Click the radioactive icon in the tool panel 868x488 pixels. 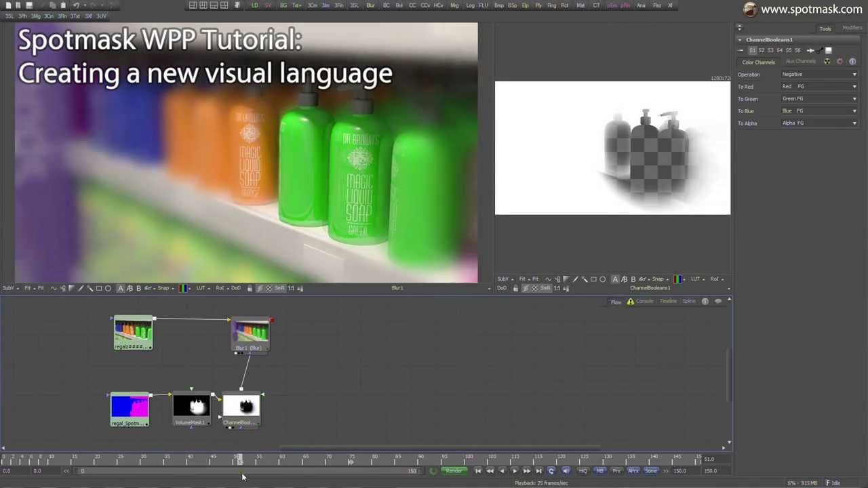click(827, 62)
